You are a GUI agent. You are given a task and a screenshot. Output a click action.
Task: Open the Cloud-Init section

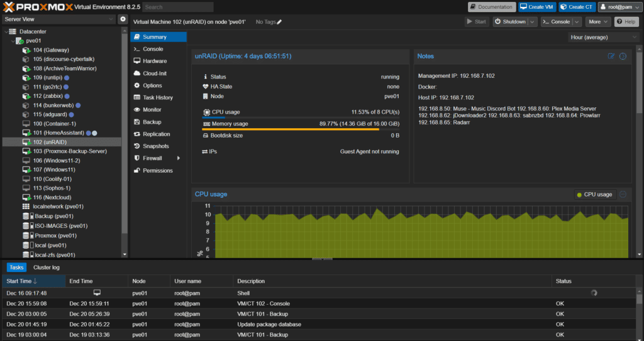[x=158, y=73]
